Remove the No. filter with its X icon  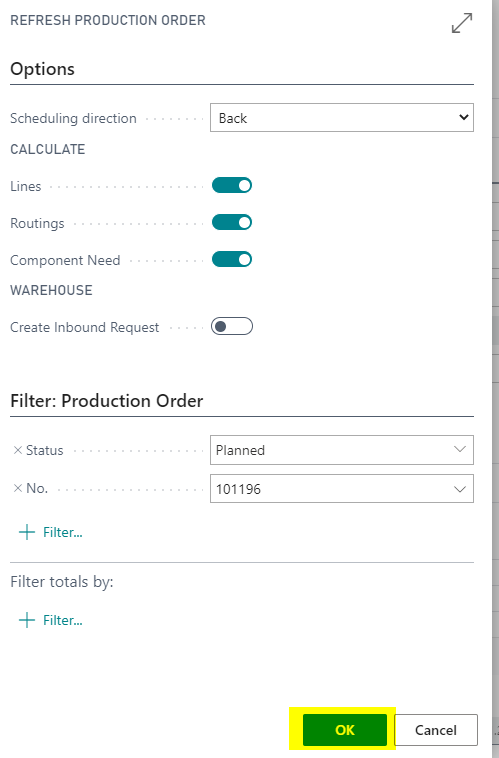pos(18,489)
